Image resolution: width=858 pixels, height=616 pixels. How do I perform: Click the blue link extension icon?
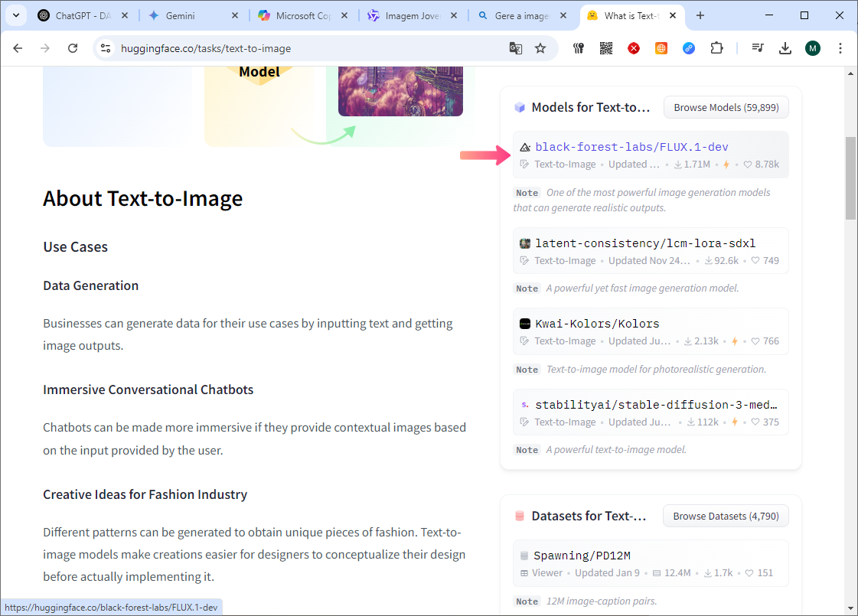[x=689, y=48]
